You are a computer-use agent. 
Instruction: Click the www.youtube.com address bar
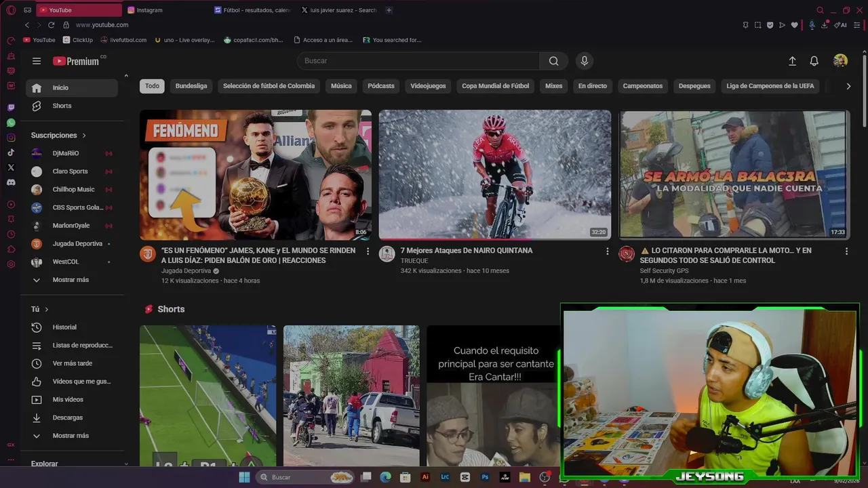[102, 25]
